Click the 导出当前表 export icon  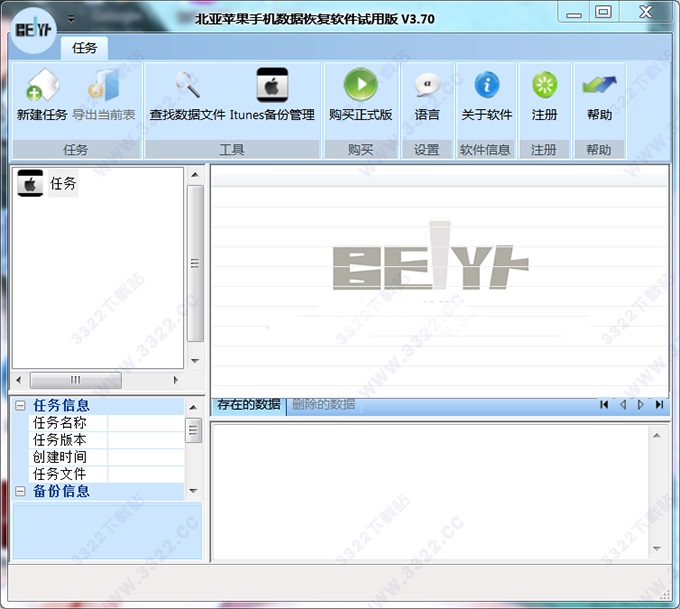click(104, 85)
